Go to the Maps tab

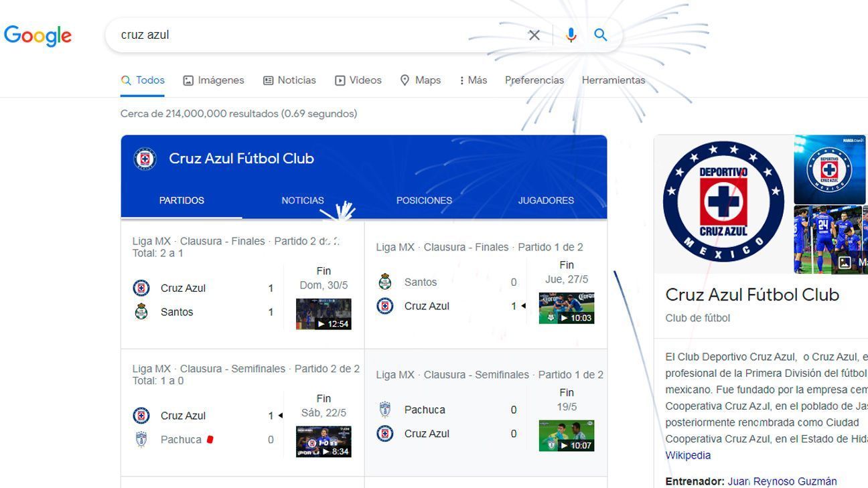click(421, 80)
